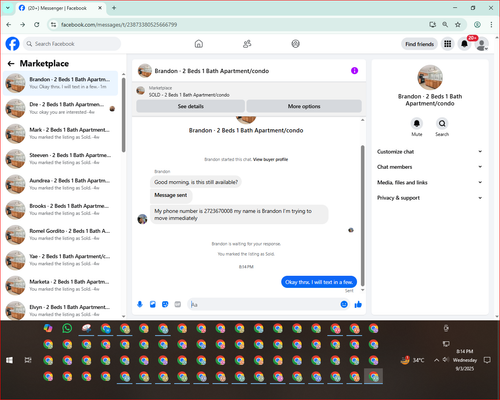The image size is (500, 400).
Task: Click the Okay thnx sent message bubble
Action: (319, 282)
